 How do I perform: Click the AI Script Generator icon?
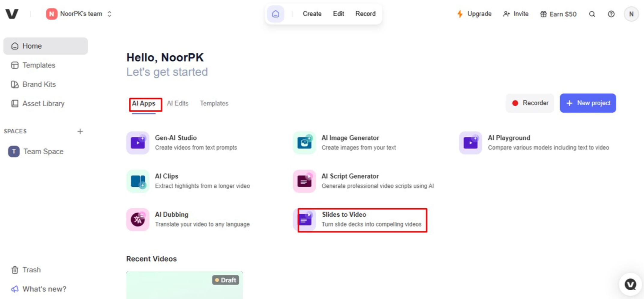[304, 181]
